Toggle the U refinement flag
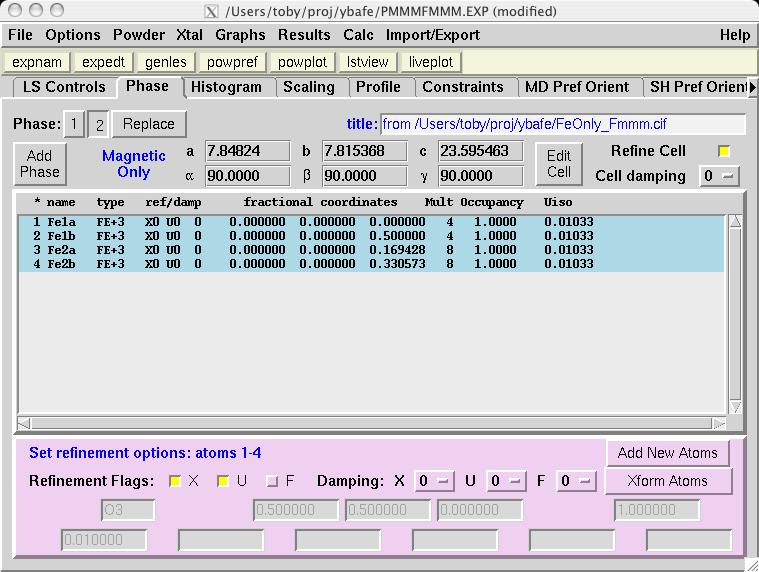759x572 pixels. (x=223, y=481)
